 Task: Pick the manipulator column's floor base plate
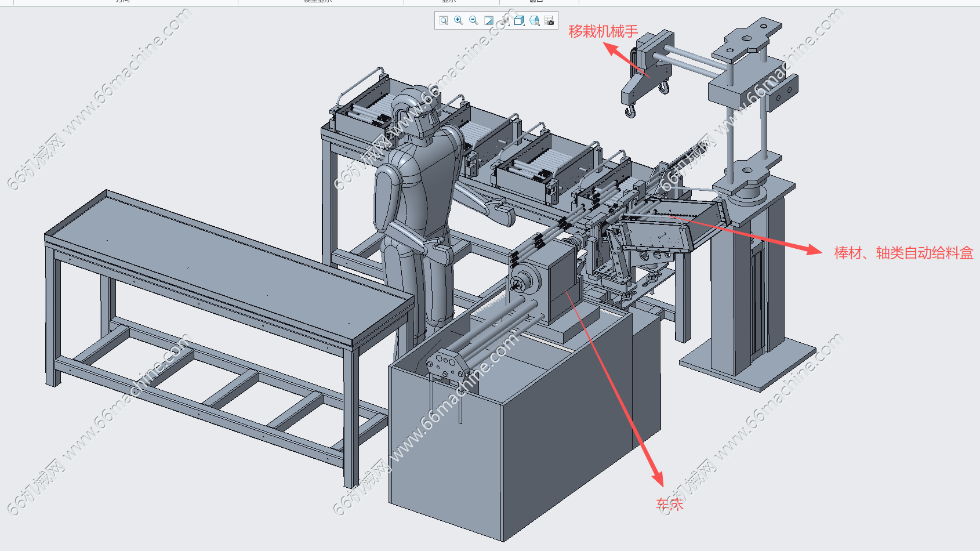point(748,362)
